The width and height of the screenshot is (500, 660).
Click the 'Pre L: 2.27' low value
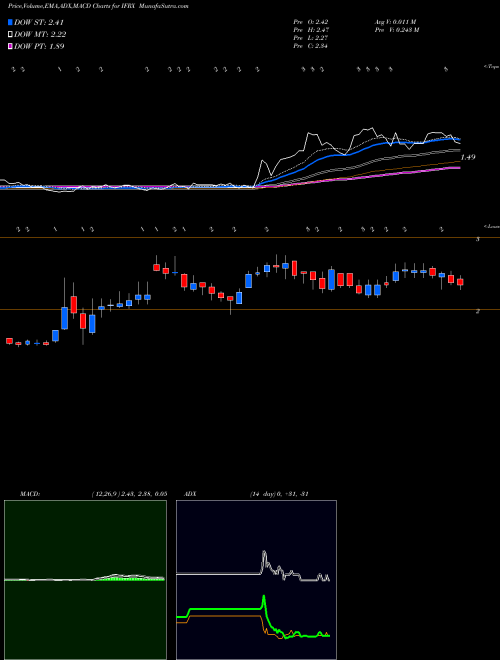coord(311,37)
